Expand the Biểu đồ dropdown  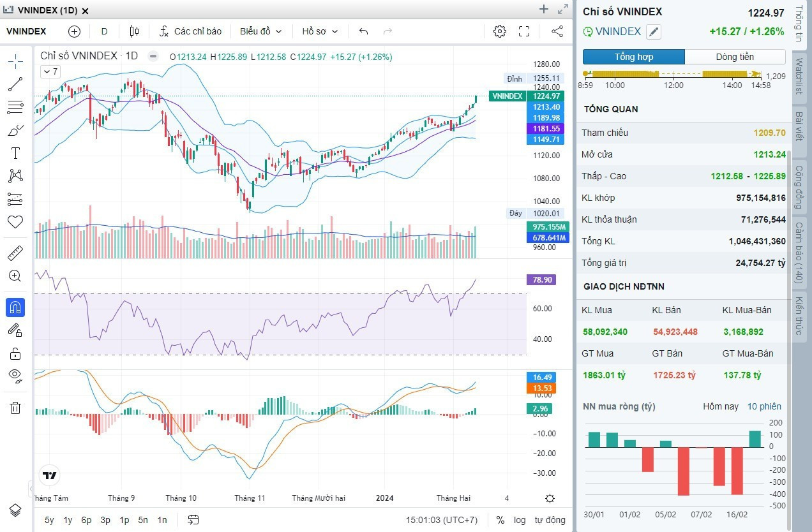click(x=260, y=31)
